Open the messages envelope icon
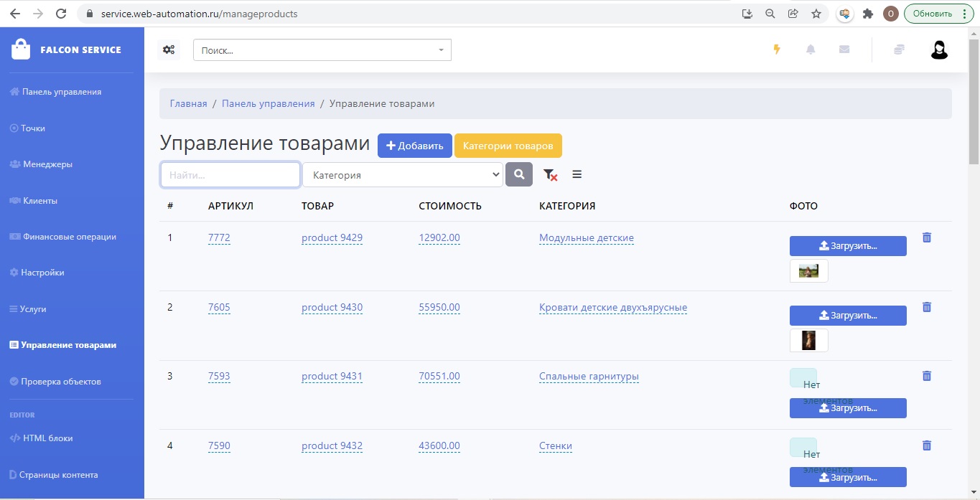Screen dimensions: 980x500 point(844,49)
